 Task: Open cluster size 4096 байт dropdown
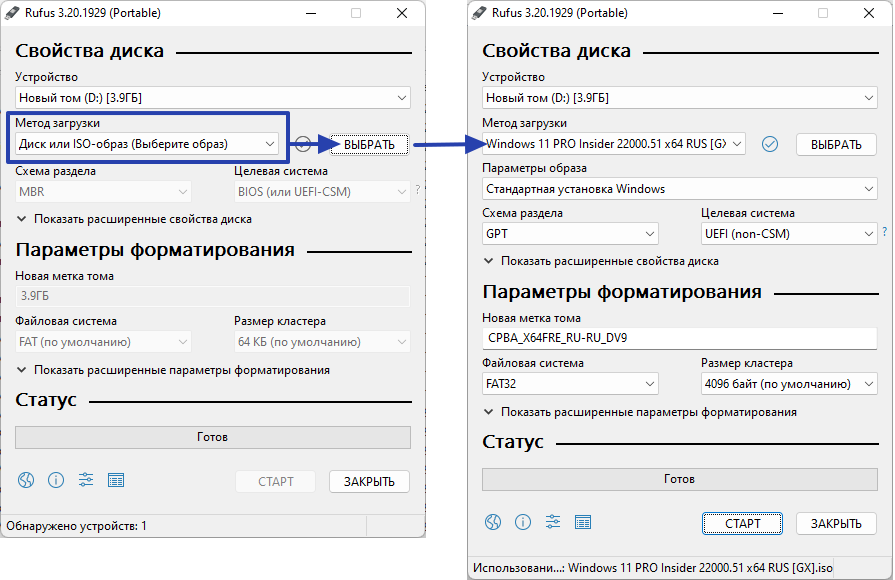[x=789, y=384]
